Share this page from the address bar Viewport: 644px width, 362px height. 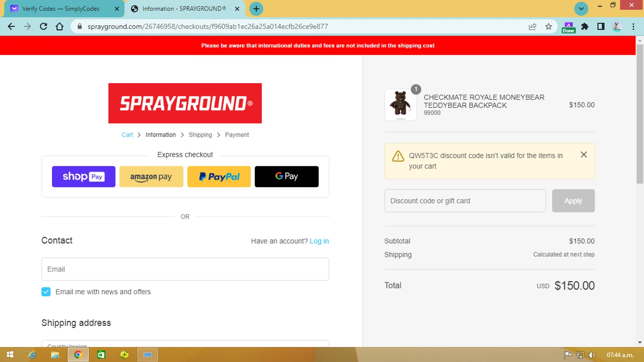tap(532, 27)
